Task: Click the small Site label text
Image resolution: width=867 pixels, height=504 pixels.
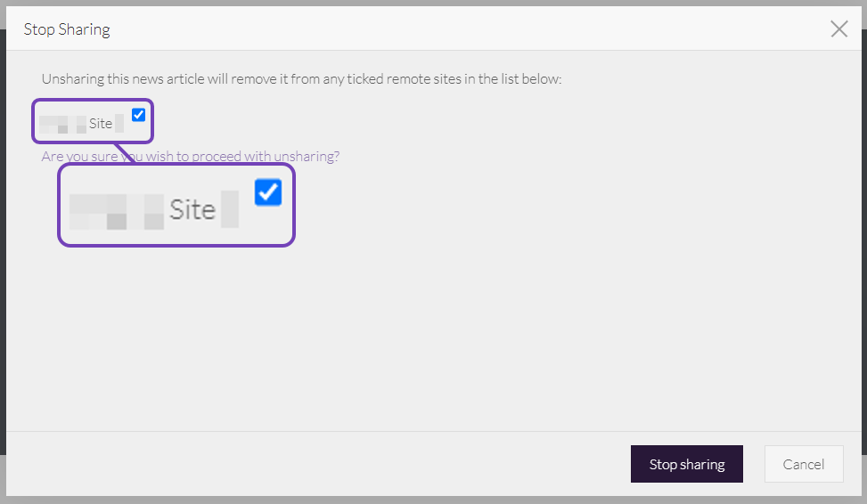Action: pyautogui.click(x=101, y=123)
